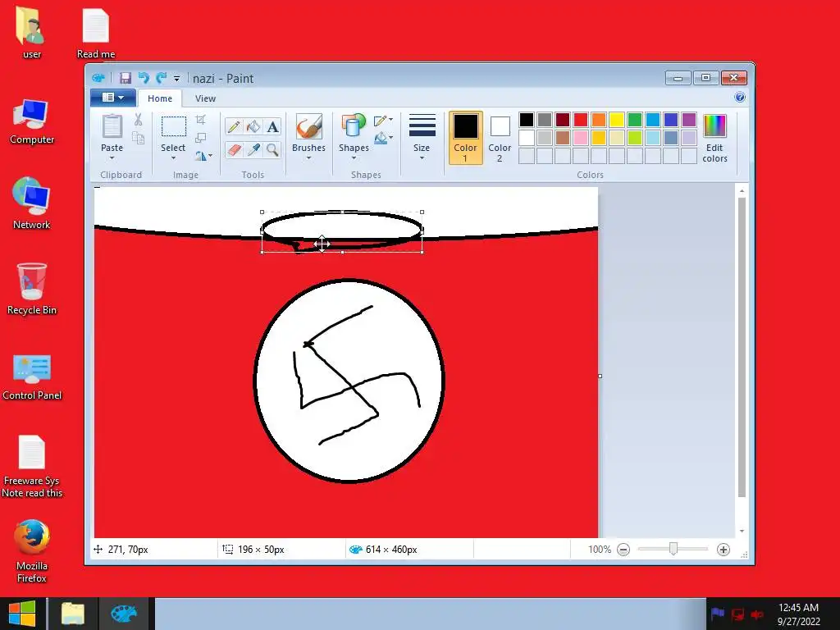
Task: Switch to the View ribbon tab
Action: coord(205,98)
